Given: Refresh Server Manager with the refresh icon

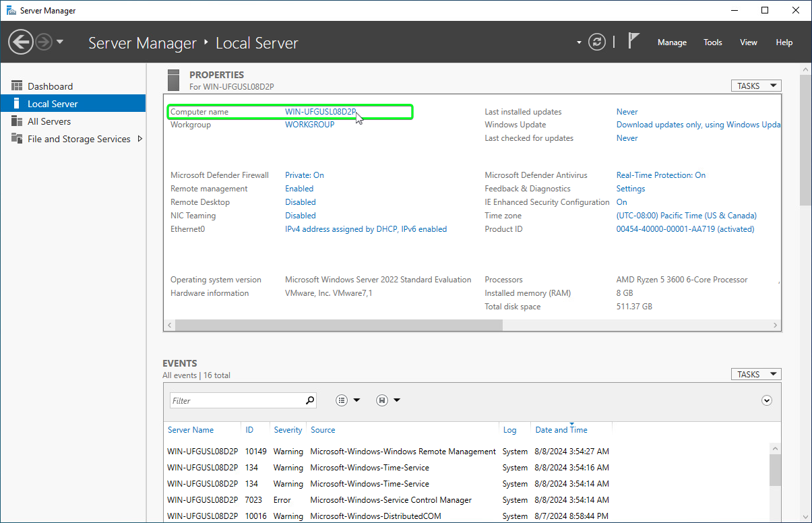Looking at the screenshot, I should click(597, 42).
